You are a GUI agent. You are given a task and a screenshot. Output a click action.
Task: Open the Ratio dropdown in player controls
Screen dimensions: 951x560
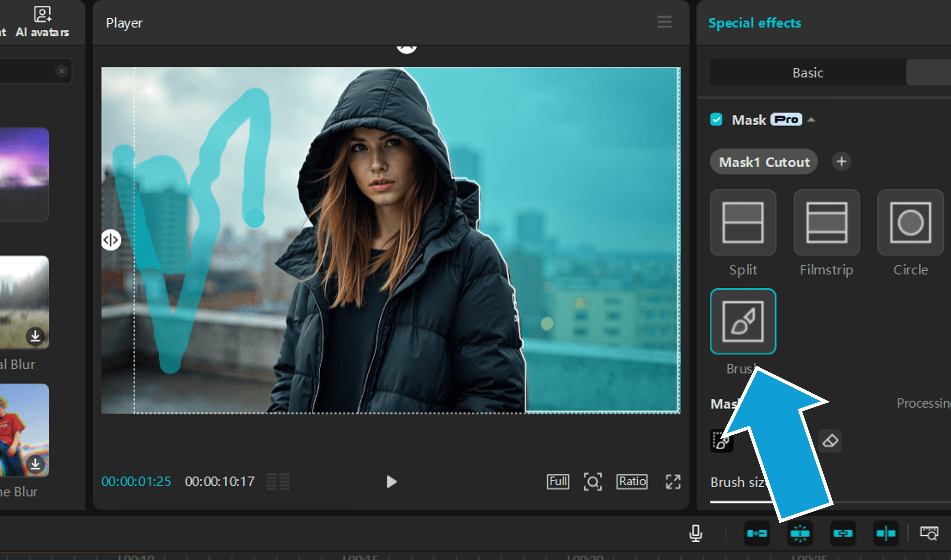click(631, 481)
